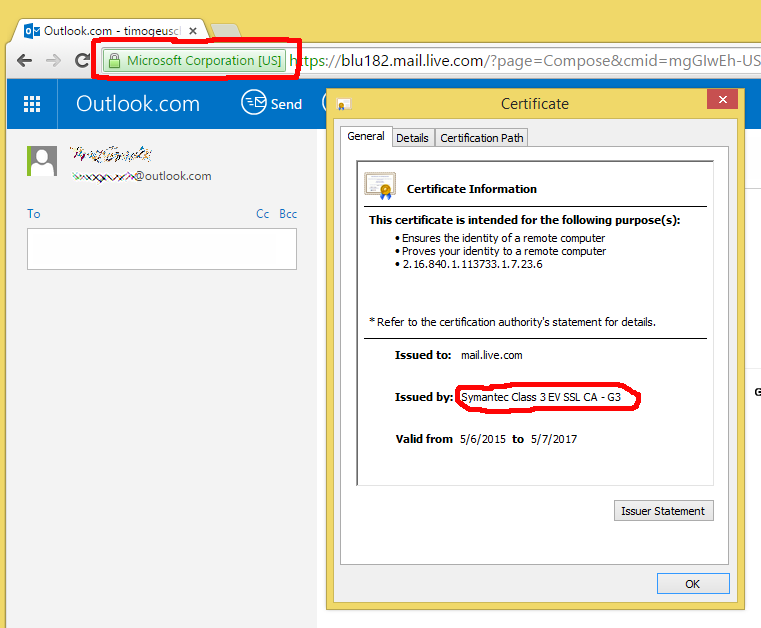Open the Certification Path tab
The width and height of the screenshot is (761, 628).
[x=481, y=138]
